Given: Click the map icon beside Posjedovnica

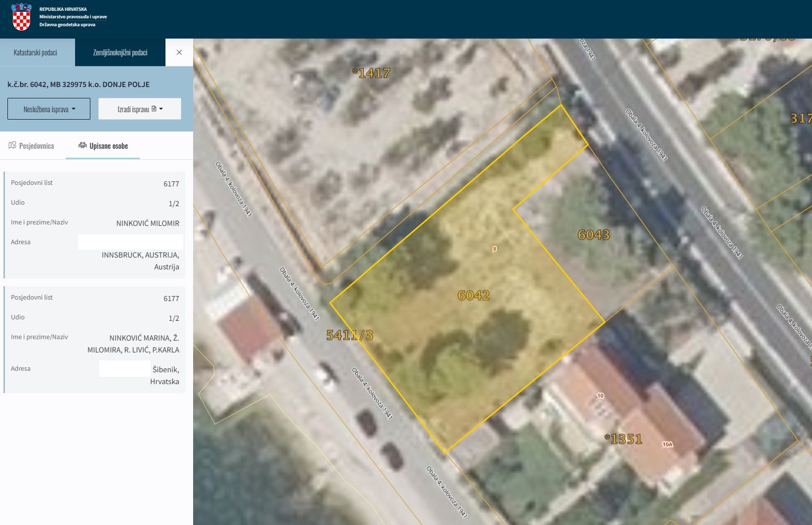Looking at the screenshot, I should click(x=12, y=145).
